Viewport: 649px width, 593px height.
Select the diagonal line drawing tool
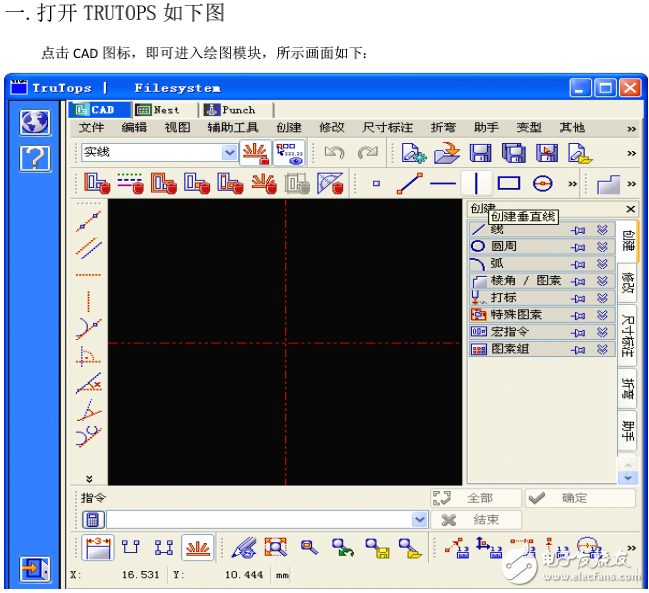coord(410,183)
